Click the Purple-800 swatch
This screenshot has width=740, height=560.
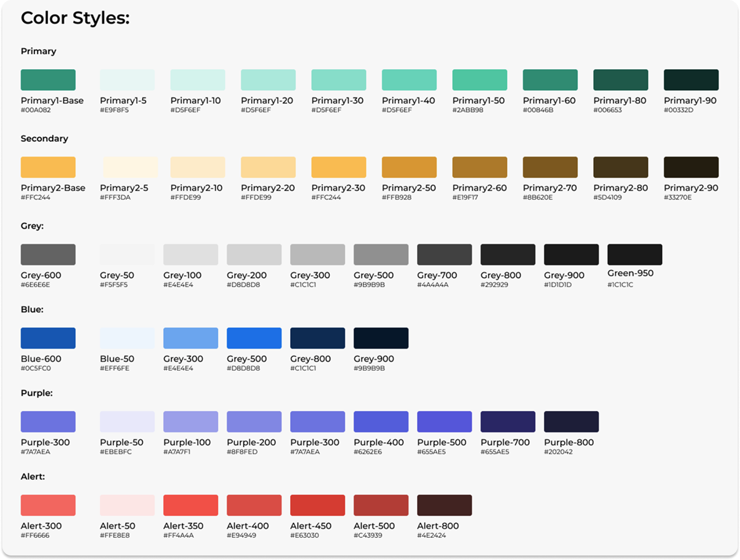(572, 422)
